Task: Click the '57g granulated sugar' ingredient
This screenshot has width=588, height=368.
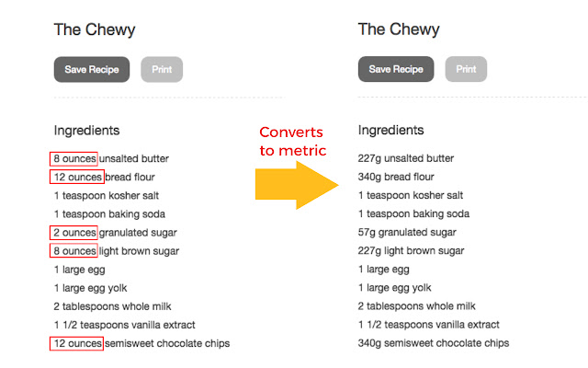Action: (406, 232)
